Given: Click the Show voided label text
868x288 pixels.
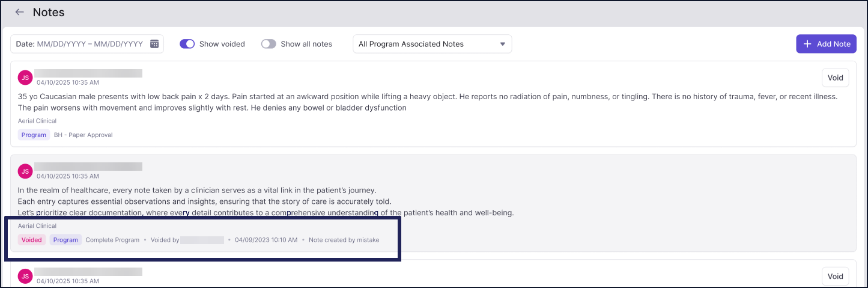Looking at the screenshot, I should 222,44.
